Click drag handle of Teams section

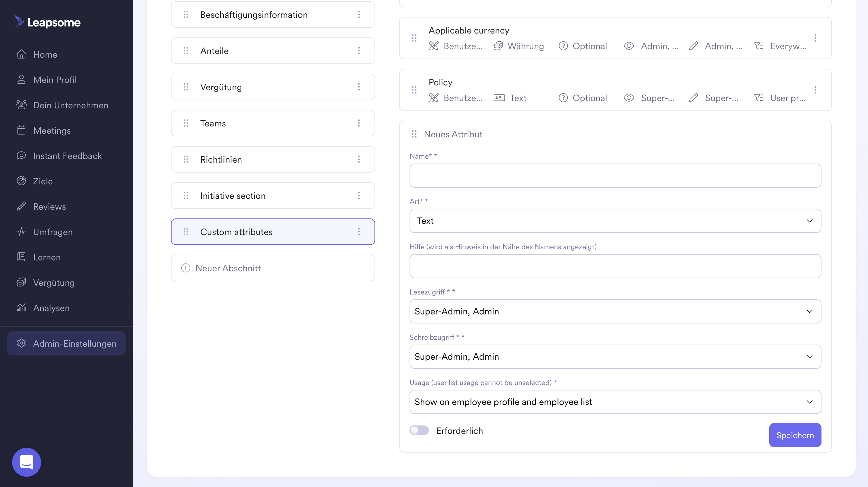(x=186, y=123)
